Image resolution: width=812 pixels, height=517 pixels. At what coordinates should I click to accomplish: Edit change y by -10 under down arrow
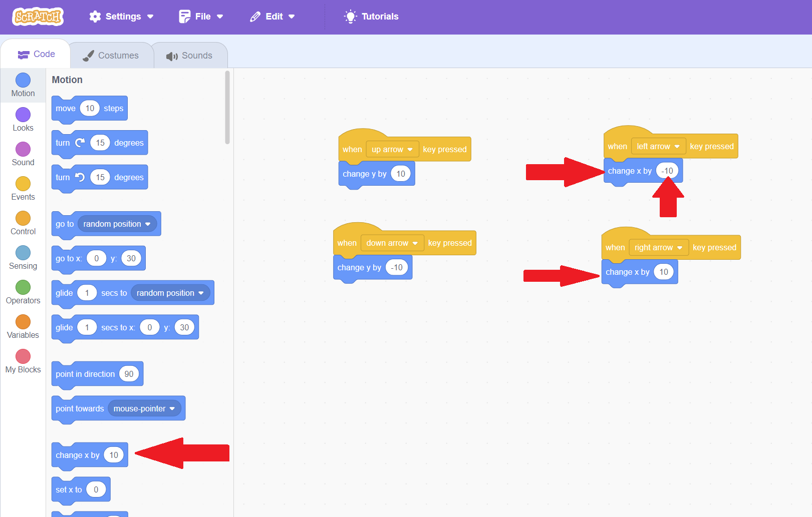[x=397, y=267]
